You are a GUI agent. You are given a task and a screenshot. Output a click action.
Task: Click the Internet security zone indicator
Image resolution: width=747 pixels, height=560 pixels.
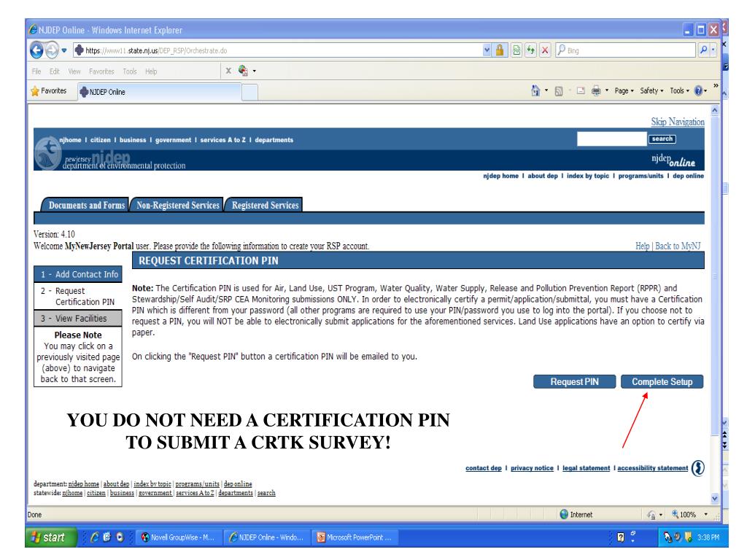576,514
